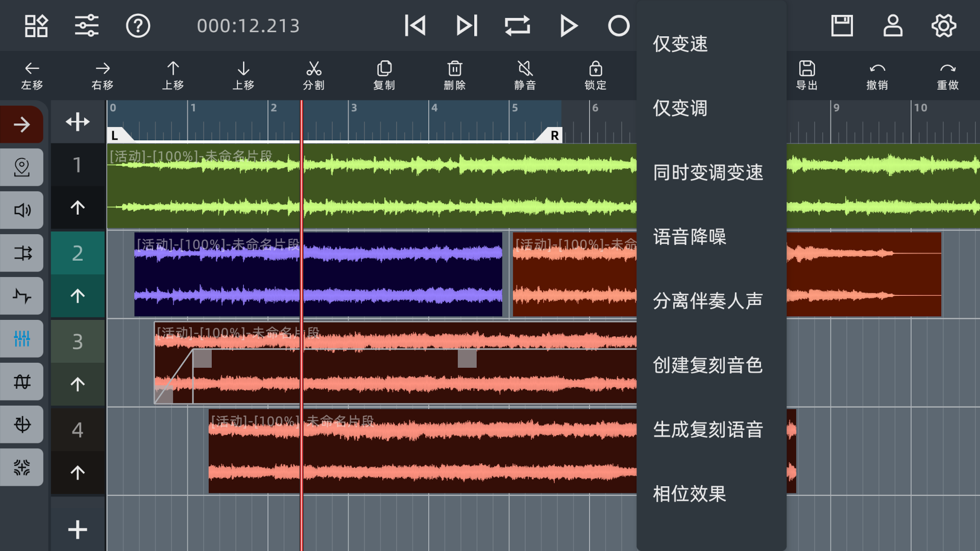Select the location marker tool in the sidebar
The height and width of the screenshot is (551, 980).
21,167
